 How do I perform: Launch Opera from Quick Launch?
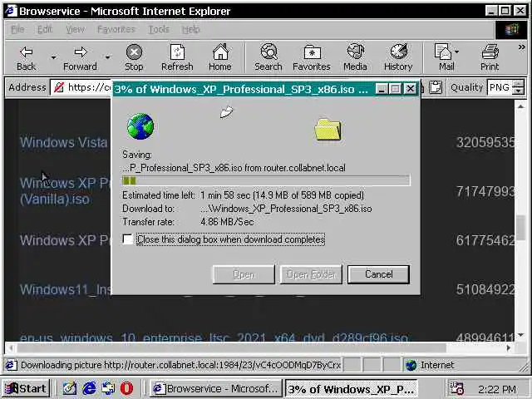[126, 388]
